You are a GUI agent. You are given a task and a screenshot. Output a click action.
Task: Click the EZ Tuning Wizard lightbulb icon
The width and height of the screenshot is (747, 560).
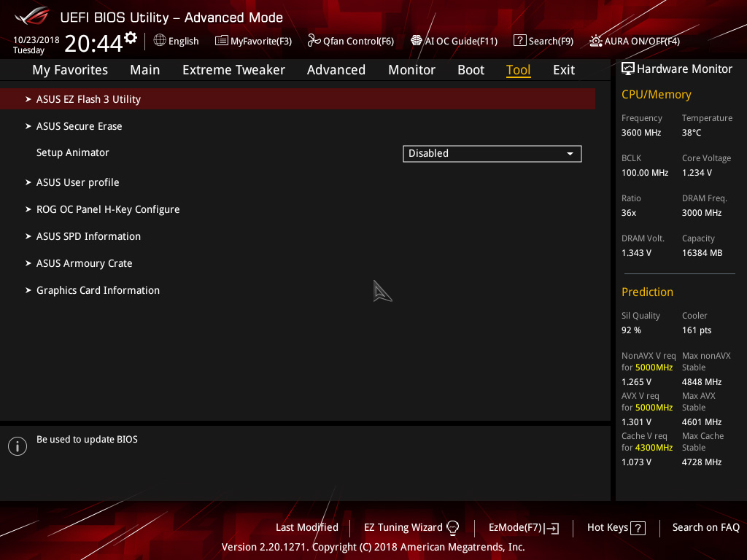452,528
